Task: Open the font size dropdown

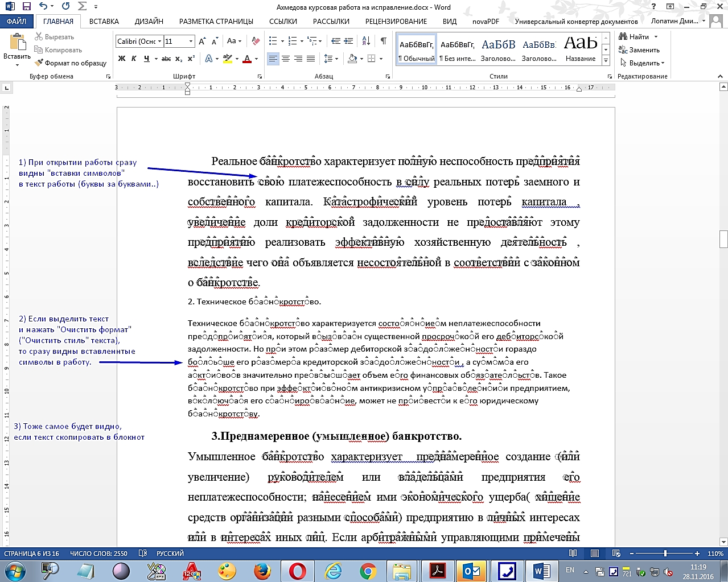Action: pyautogui.click(x=191, y=41)
